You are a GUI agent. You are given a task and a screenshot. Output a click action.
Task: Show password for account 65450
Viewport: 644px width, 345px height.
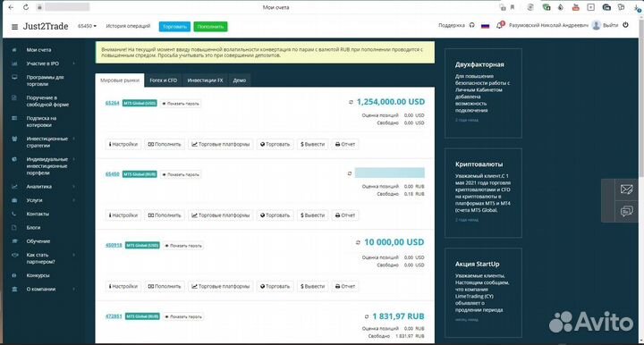click(181, 174)
